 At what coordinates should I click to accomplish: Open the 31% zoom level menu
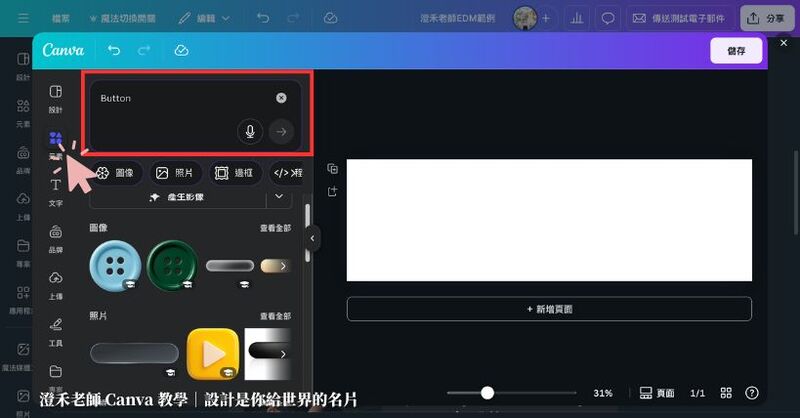603,393
